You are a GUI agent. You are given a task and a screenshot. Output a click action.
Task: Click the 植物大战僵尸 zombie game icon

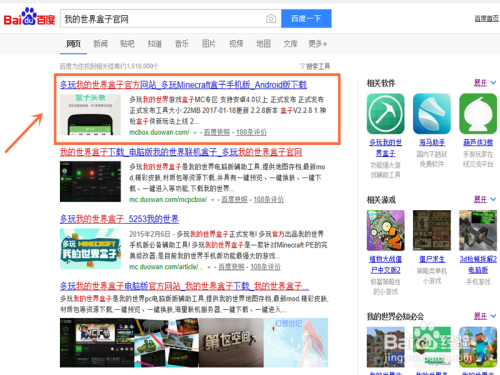(x=386, y=230)
